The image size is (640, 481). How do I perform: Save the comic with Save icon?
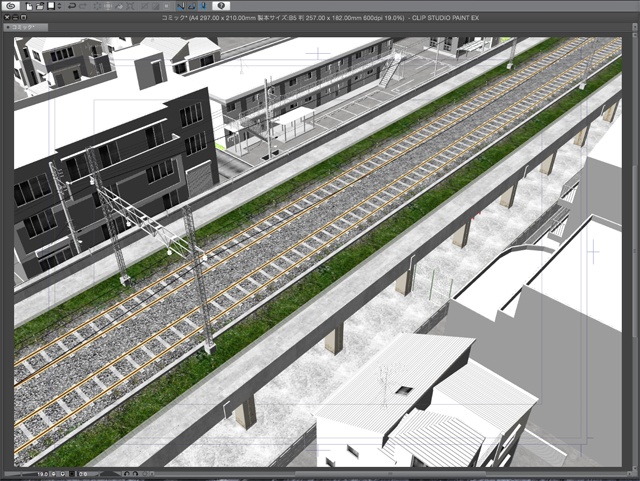point(51,6)
